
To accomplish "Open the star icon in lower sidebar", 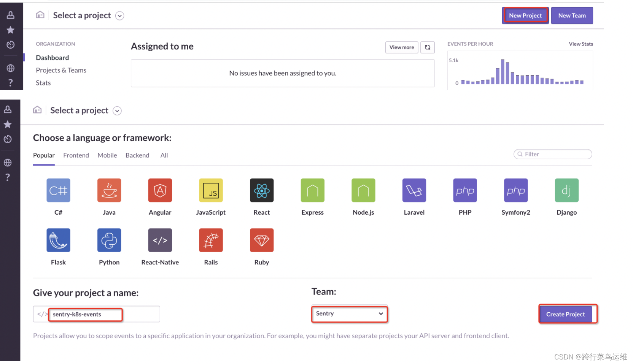I will coord(8,124).
